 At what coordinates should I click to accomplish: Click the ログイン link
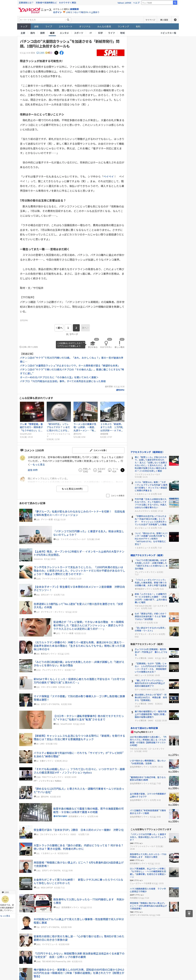(x=57, y=12)
